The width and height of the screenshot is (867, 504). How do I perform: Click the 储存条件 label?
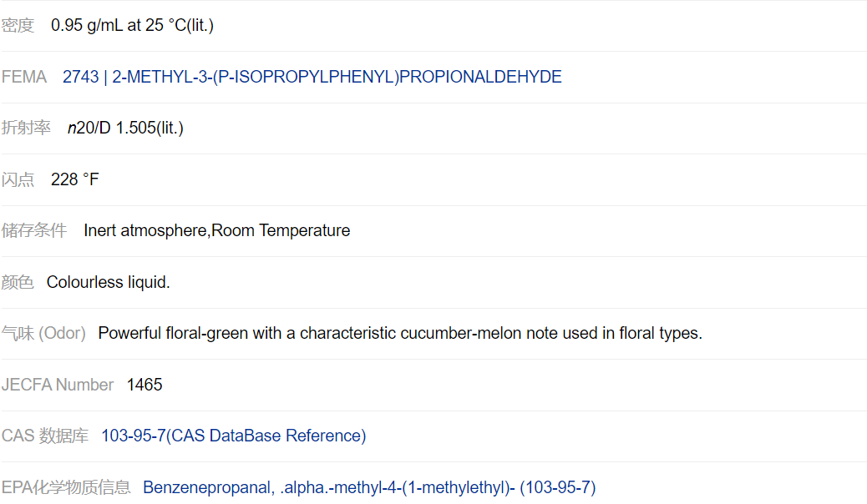[34, 231]
